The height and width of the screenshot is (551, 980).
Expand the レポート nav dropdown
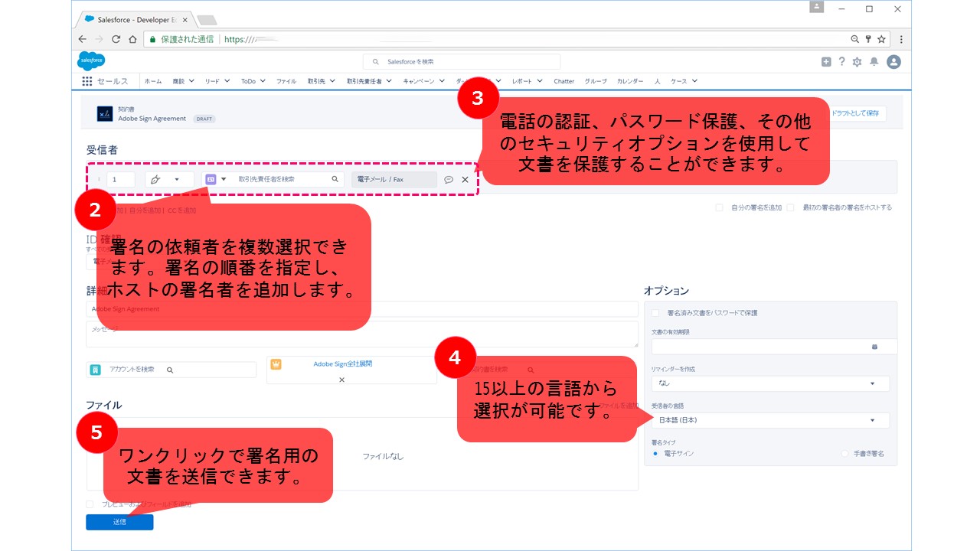click(x=540, y=81)
